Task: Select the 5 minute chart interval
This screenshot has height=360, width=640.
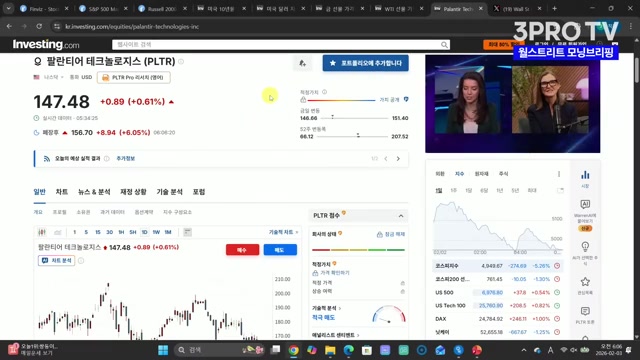Action: pos(86,232)
